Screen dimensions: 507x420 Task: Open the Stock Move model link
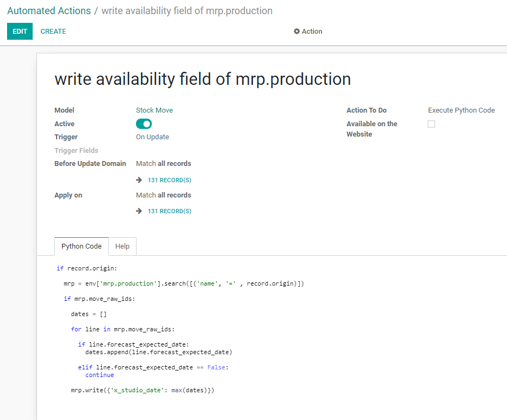click(x=154, y=110)
